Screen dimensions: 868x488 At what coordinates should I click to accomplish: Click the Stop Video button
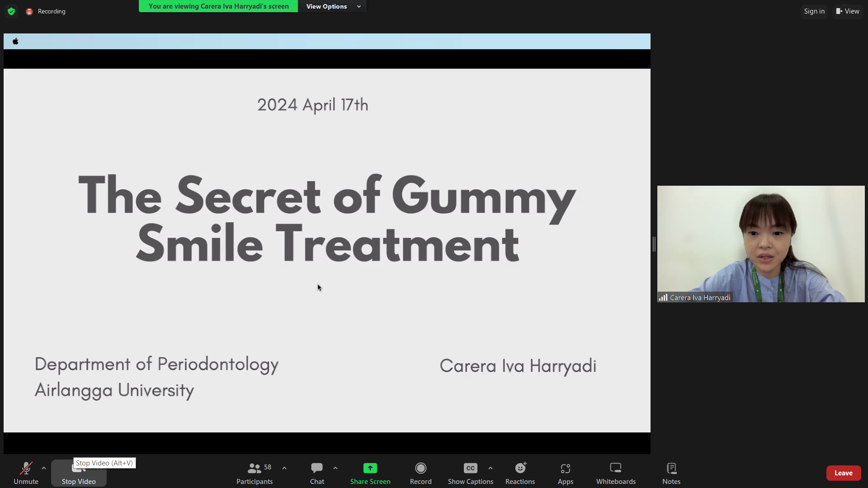click(x=79, y=473)
